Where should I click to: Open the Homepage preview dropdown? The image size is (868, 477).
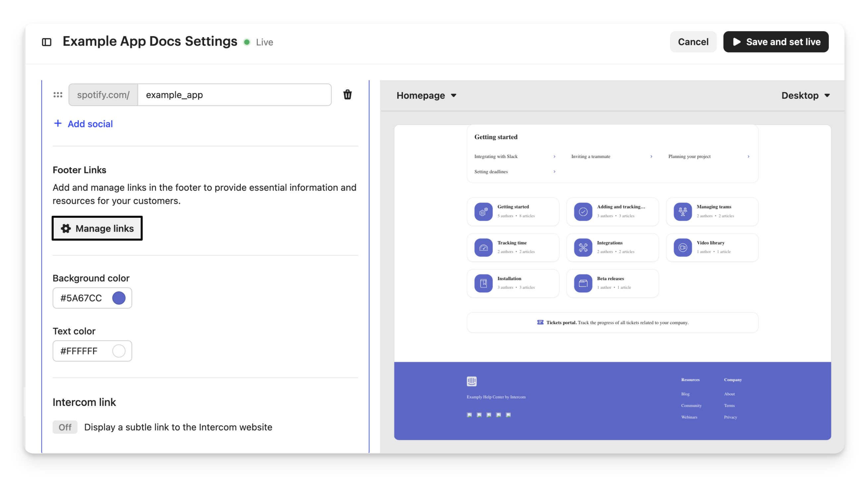point(426,96)
